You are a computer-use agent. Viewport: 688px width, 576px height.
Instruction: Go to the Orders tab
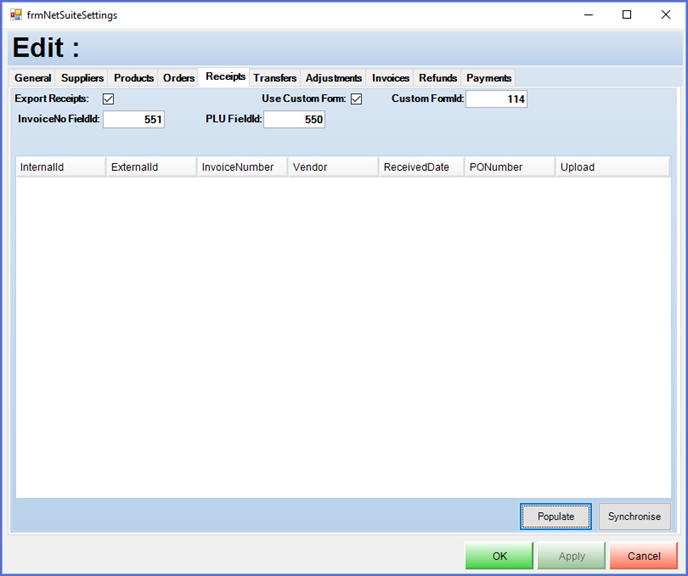[179, 78]
